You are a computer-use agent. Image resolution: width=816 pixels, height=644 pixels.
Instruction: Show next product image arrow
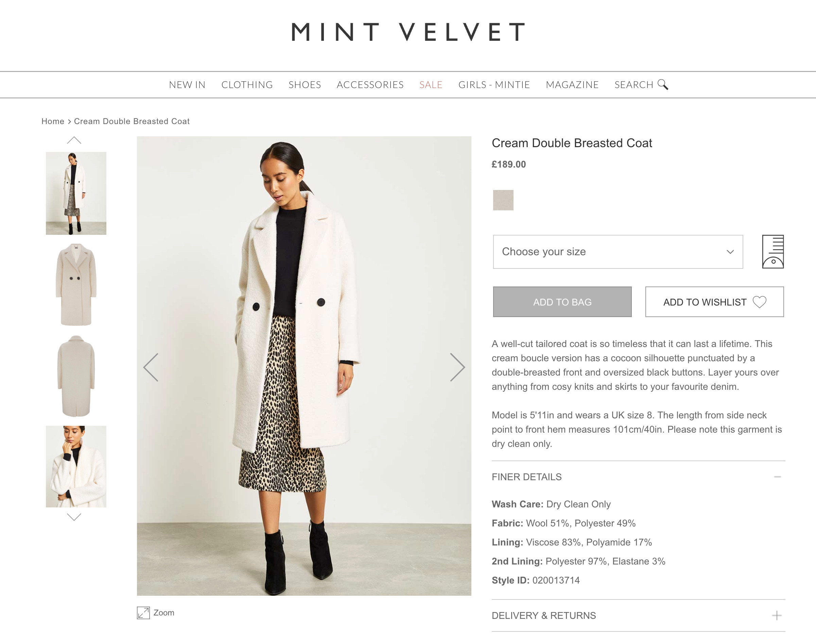pyautogui.click(x=457, y=367)
